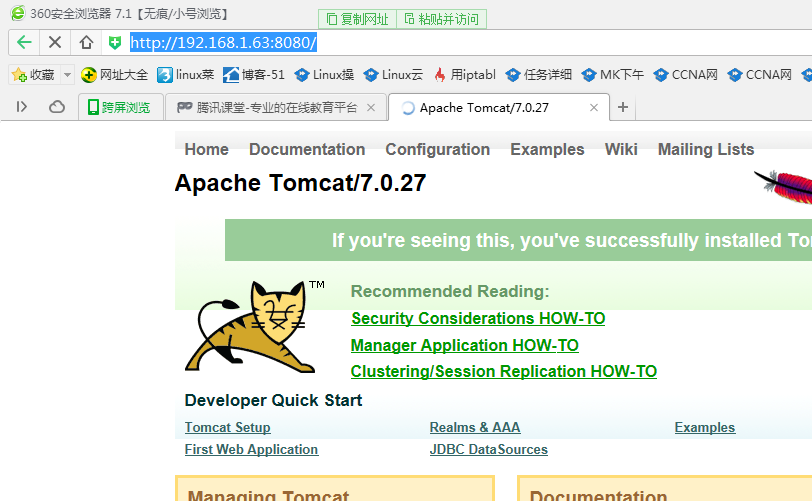Click the 粘贴并访问 paste and go button

[442, 19]
